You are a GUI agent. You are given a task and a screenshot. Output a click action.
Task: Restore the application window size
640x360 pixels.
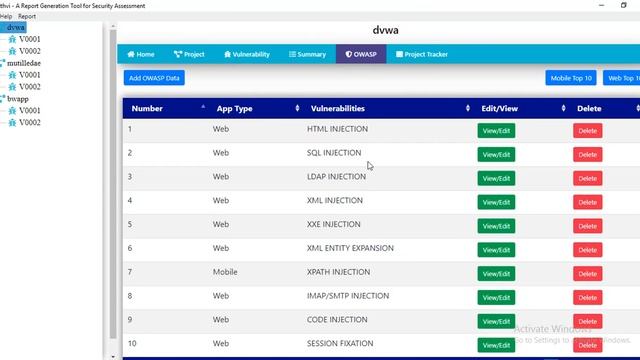click(623, 5)
